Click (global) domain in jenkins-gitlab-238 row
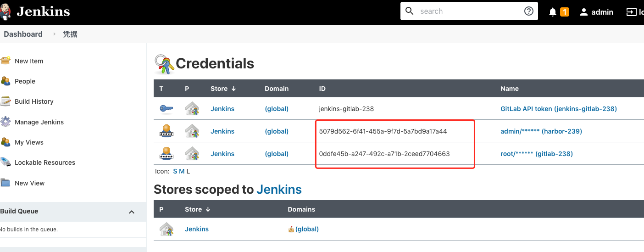 [x=277, y=109]
